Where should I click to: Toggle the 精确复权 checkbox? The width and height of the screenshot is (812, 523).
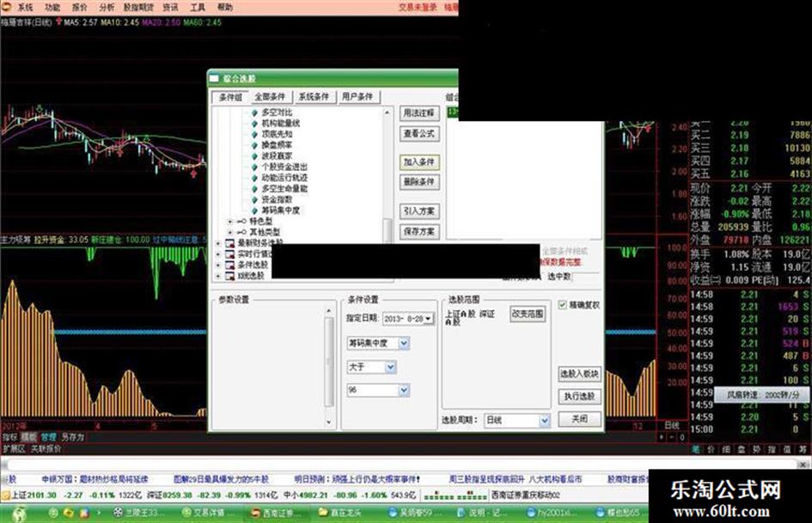coord(563,305)
